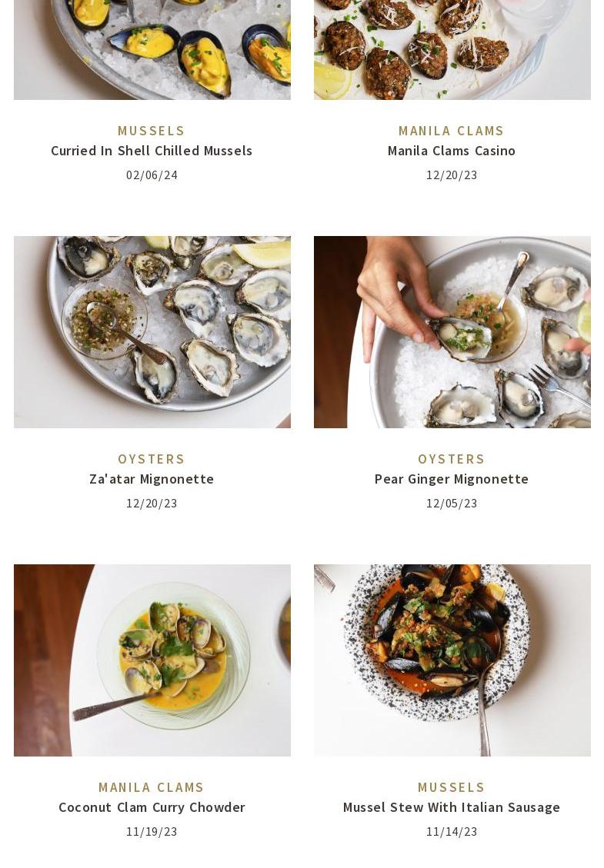This screenshot has width=604, height=868.
Task: Select MANILA CLAMS category above Clams Casino
Action: click(451, 131)
